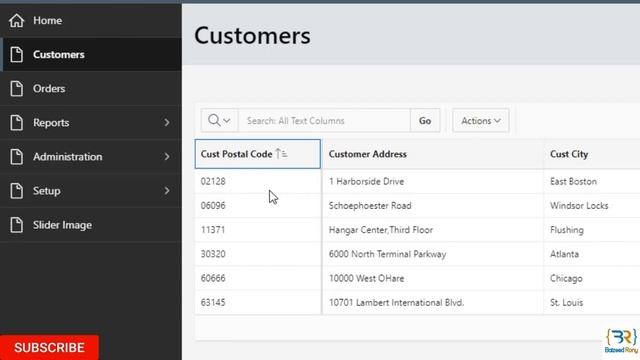Go to Home in the sidebar
This screenshot has height=360, width=640.
coord(91,20)
